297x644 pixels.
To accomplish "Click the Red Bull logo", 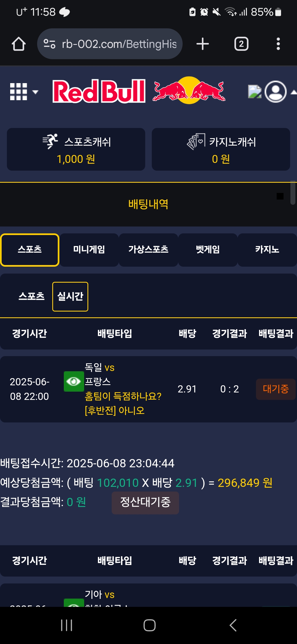I will tap(139, 91).
